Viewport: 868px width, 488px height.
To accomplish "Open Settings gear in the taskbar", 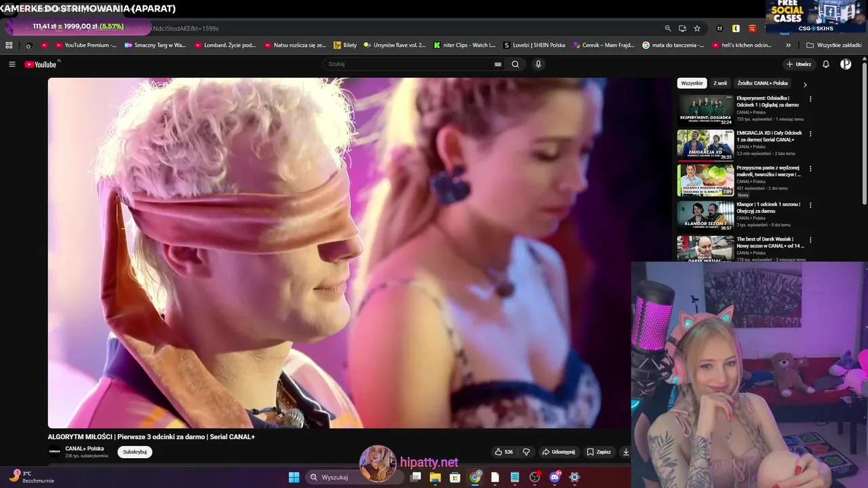I will 574,477.
